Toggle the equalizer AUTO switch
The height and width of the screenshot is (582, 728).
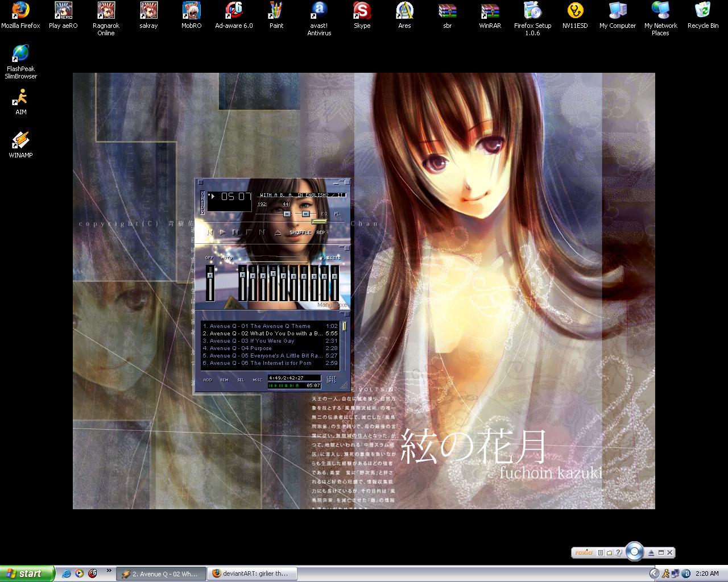click(x=227, y=257)
